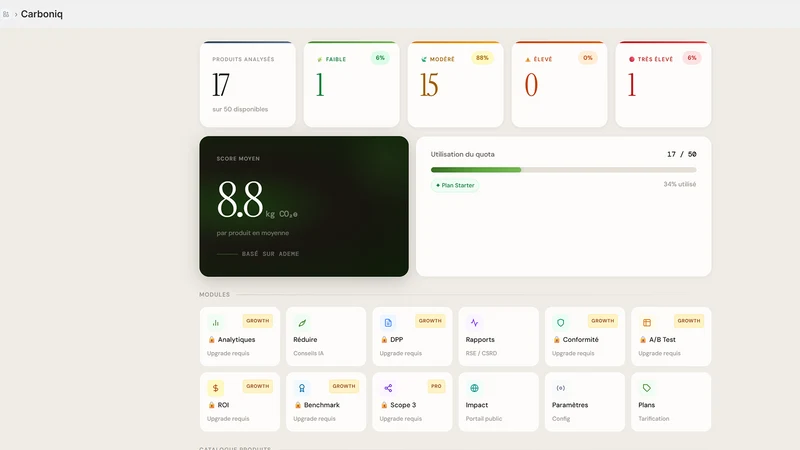Screen dimensions: 800x450
Task: Click the Réduire leaf icon
Action: coord(302,322)
